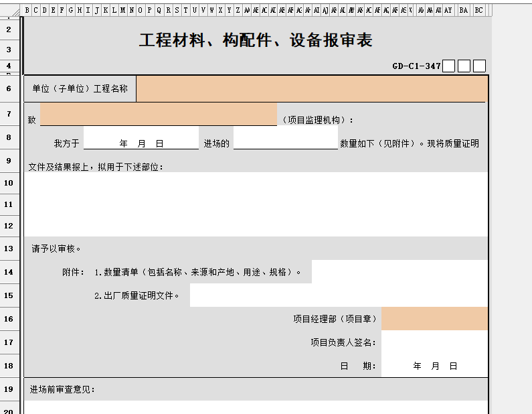Viewport: 532px width, 414px height.
Task: Check the last box after GD-C1-347
Action: click(479, 66)
